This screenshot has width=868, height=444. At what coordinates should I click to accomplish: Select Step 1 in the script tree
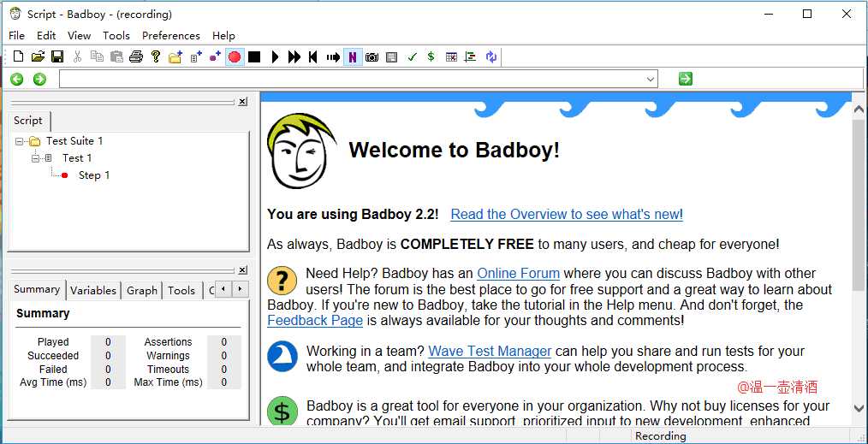click(94, 175)
